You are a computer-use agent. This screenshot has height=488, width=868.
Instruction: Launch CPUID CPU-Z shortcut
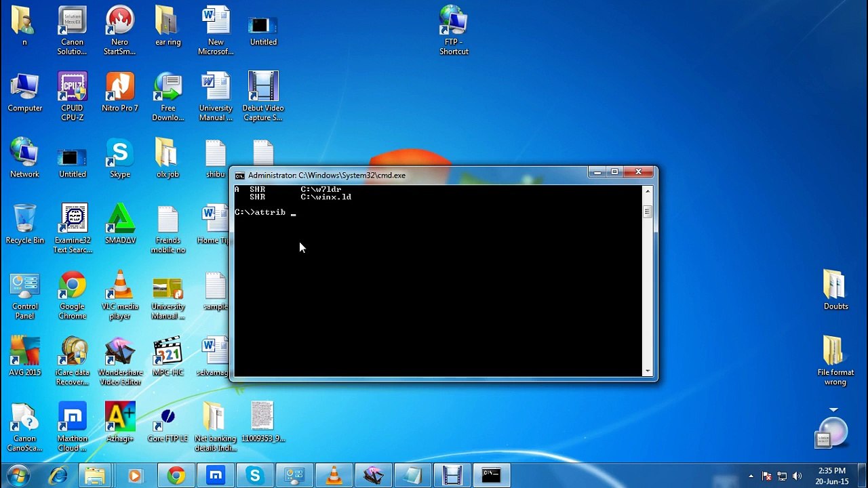(73, 97)
